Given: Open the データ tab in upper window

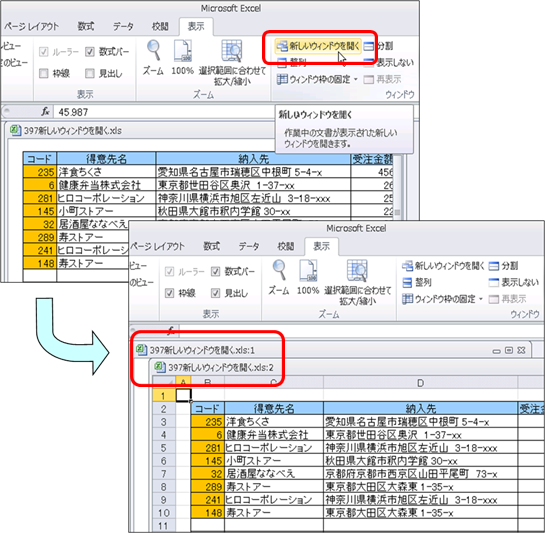Looking at the screenshot, I should pyautogui.click(x=123, y=26).
